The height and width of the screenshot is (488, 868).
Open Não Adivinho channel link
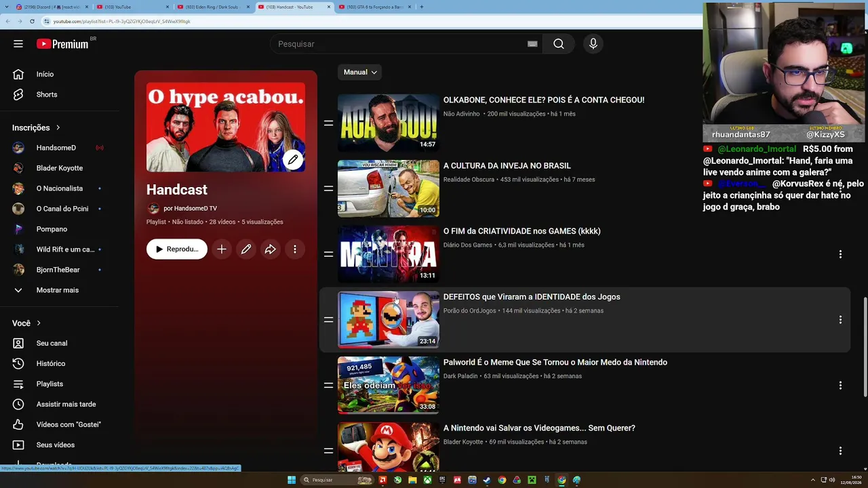462,114
